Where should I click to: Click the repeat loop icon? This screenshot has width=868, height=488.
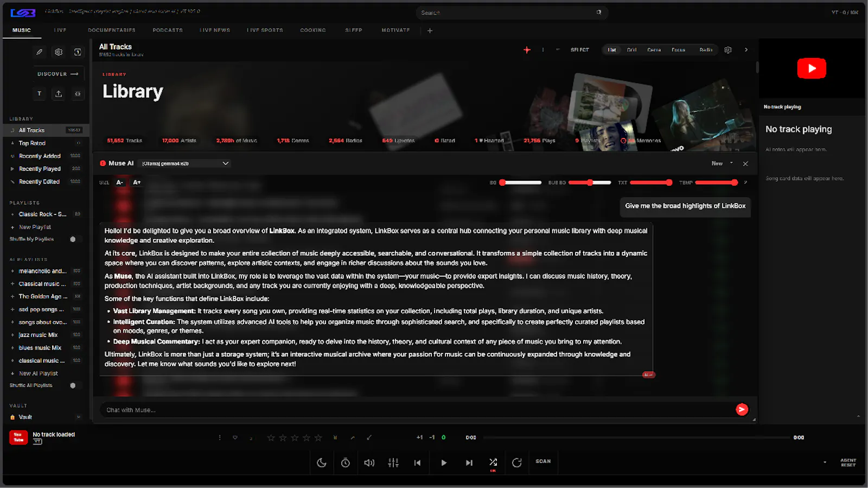click(x=517, y=462)
